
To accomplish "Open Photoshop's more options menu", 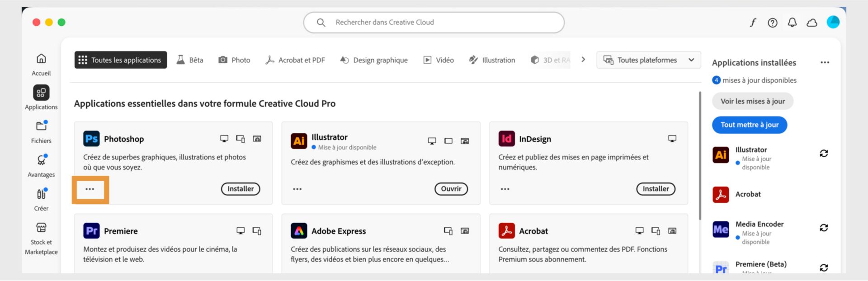I will (90, 189).
